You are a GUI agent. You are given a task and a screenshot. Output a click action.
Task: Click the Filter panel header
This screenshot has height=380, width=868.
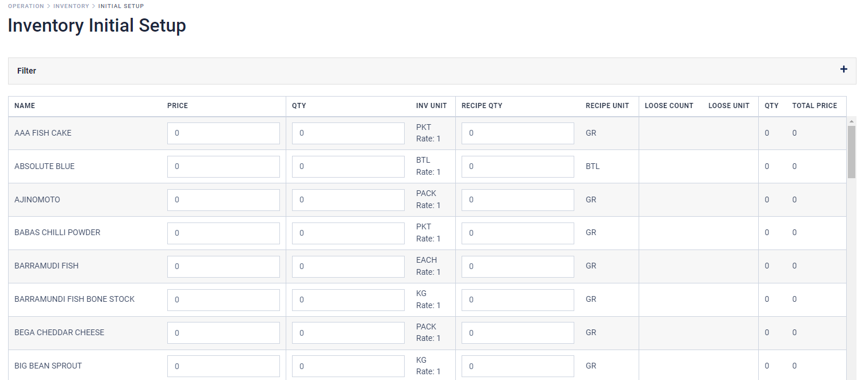tap(26, 70)
